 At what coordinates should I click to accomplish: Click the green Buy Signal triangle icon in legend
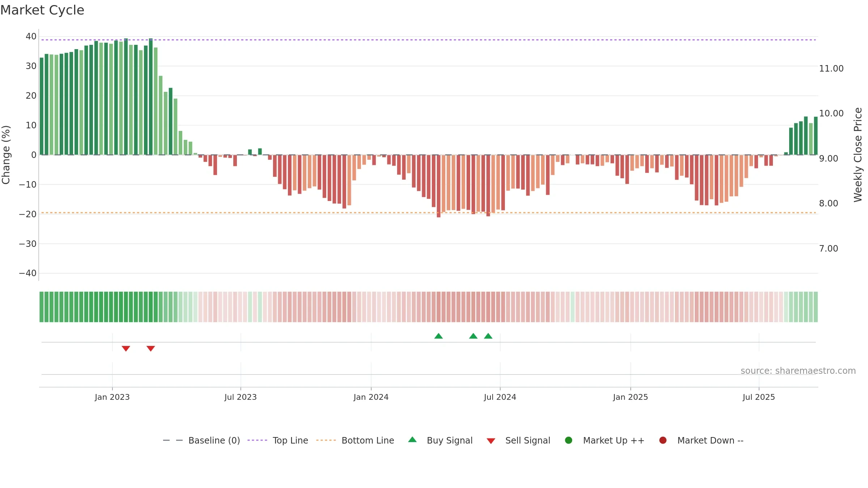pos(412,440)
